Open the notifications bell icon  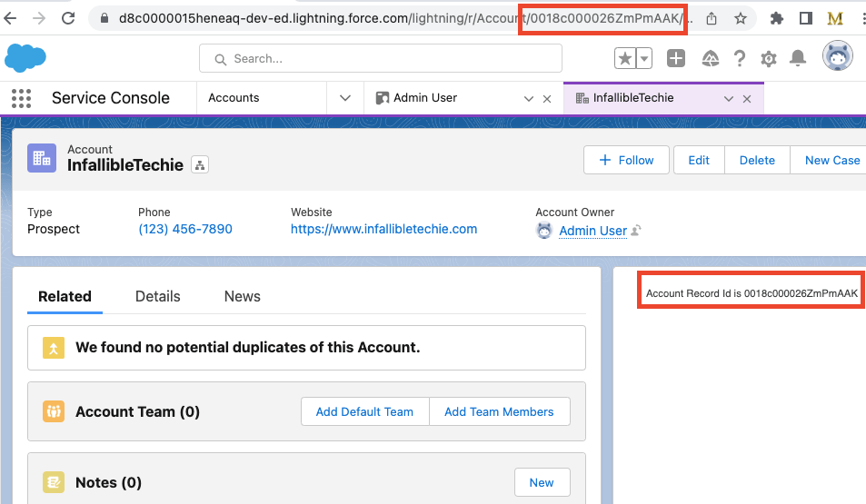point(798,58)
